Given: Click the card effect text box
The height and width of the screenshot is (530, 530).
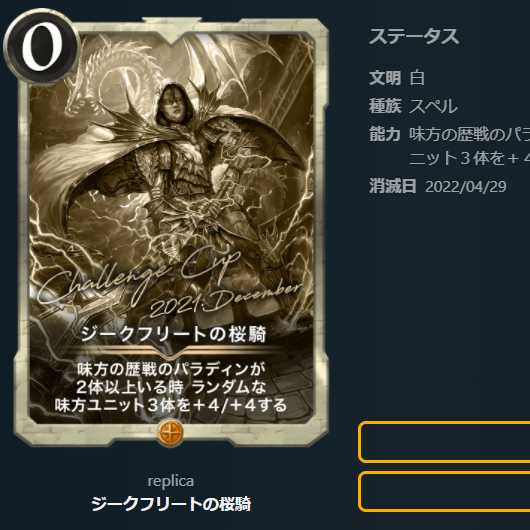Looking at the screenshot, I should (171, 387).
